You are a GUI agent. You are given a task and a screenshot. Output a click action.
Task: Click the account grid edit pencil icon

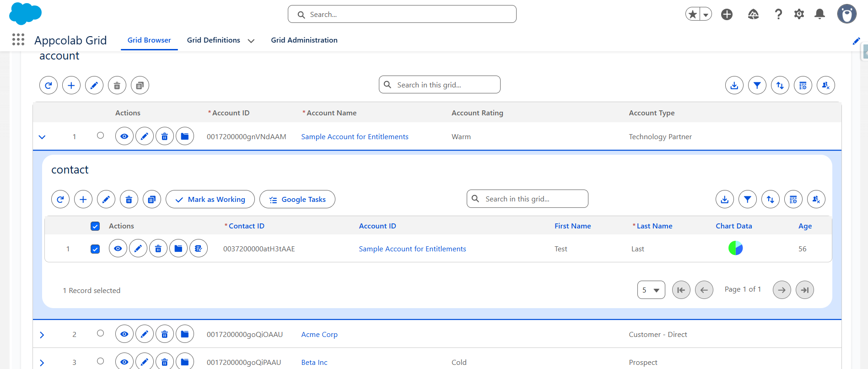(x=94, y=85)
